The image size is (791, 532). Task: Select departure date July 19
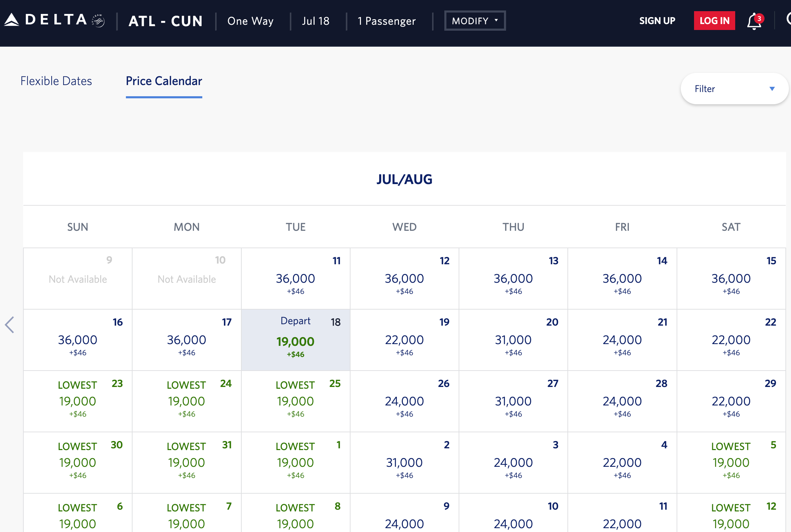(x=404, y=339)
